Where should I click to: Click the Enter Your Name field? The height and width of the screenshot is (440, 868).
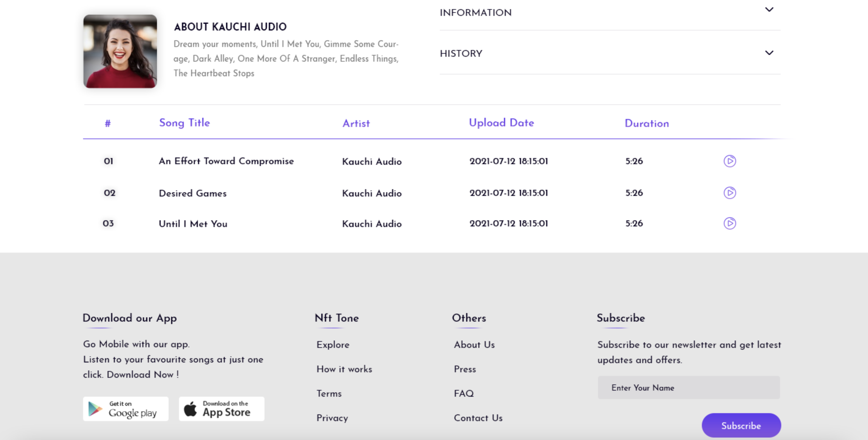(688, 388)
